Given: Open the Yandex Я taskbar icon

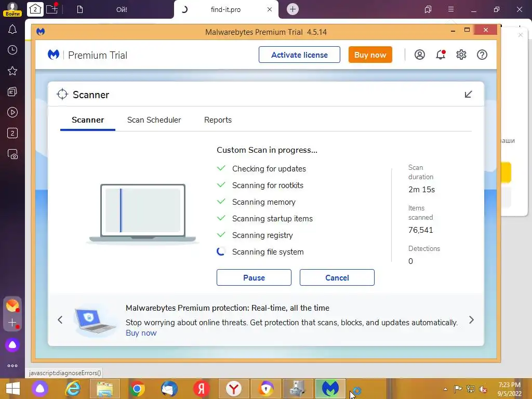Looking at the screenshot, I should tap(201, 389).
